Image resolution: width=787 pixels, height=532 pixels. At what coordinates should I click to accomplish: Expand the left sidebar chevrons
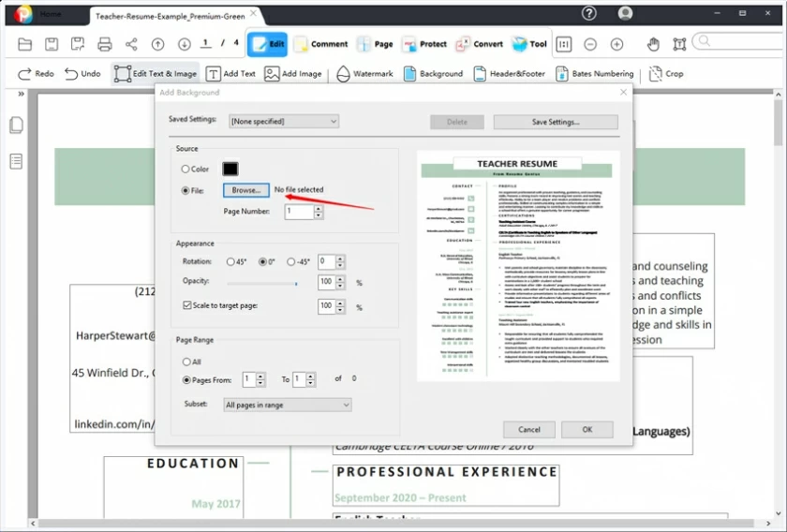pos(21,94)
